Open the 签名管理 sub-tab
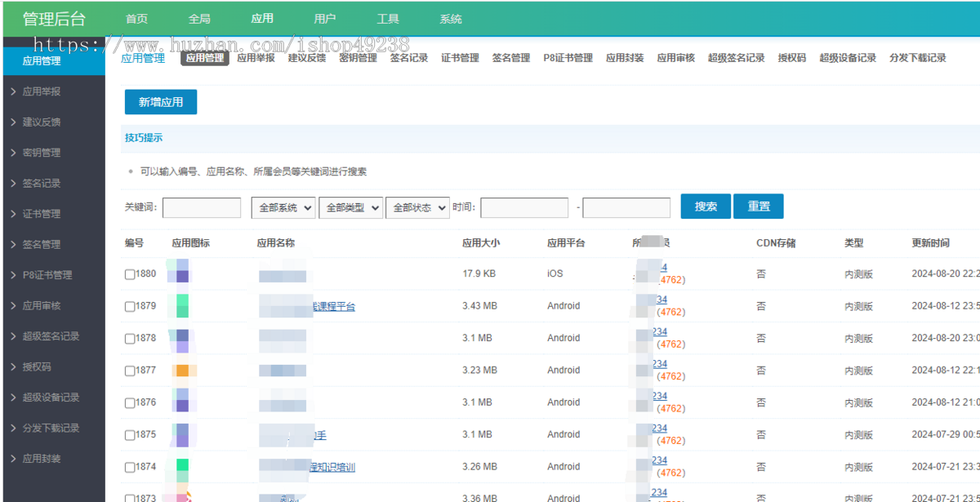 point(511,58)
